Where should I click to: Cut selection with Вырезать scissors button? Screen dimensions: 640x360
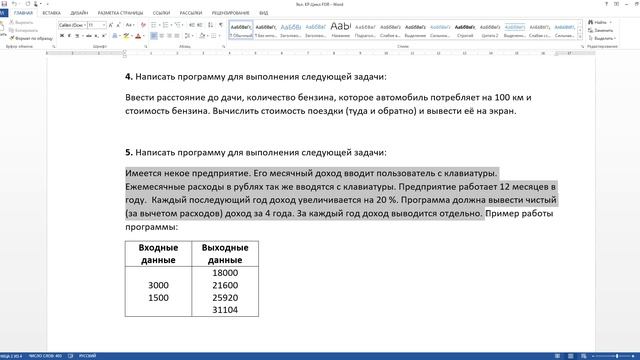22,22
